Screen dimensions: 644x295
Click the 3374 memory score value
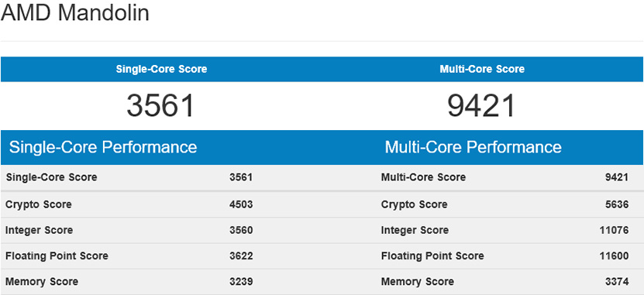(x=617, y=282)
